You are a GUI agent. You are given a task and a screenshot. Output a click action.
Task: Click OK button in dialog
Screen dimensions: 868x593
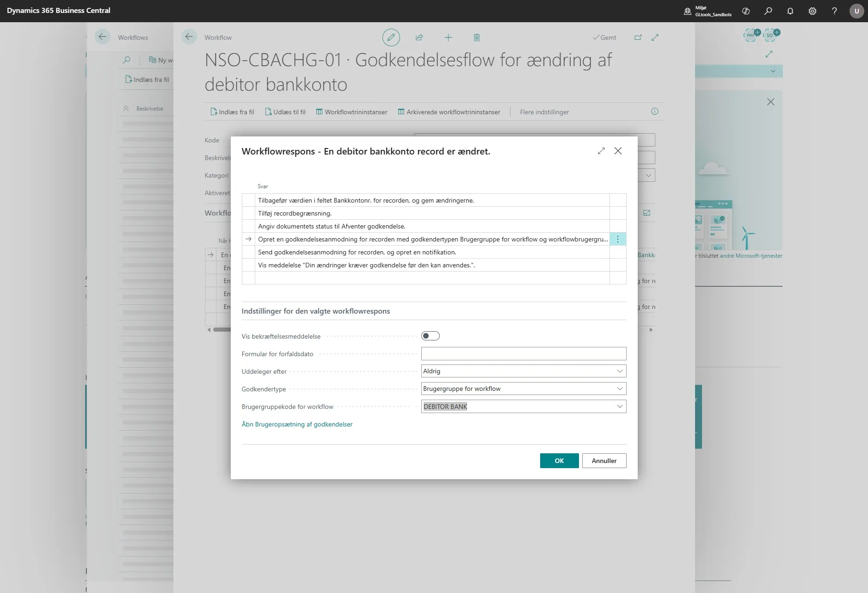coord(559,461)
